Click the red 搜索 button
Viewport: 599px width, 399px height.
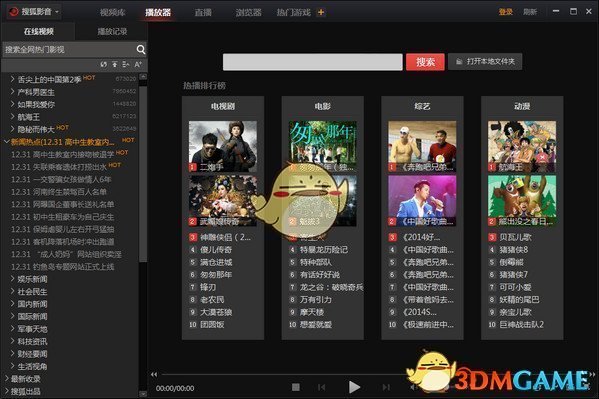[x=425, y=62]
